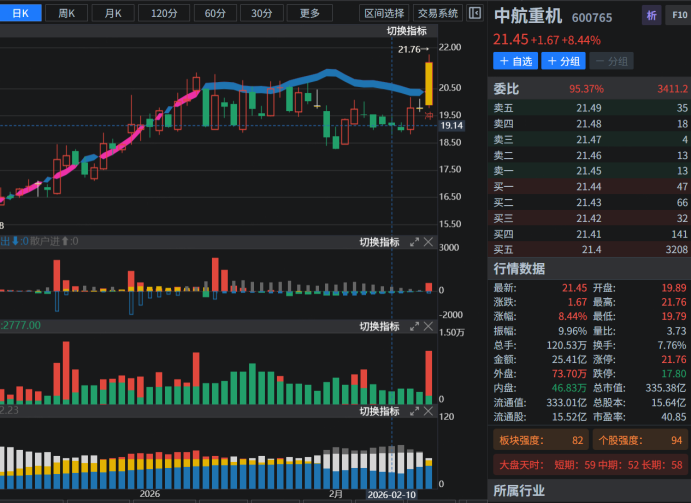The width and height of the screenshot is (691, 503).
Task: Click the blue + 分组 button
Action: coord(563,61)
